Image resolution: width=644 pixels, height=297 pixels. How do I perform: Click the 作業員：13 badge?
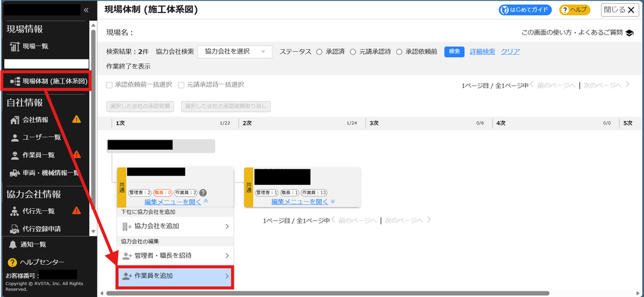(x=314, y=193)
